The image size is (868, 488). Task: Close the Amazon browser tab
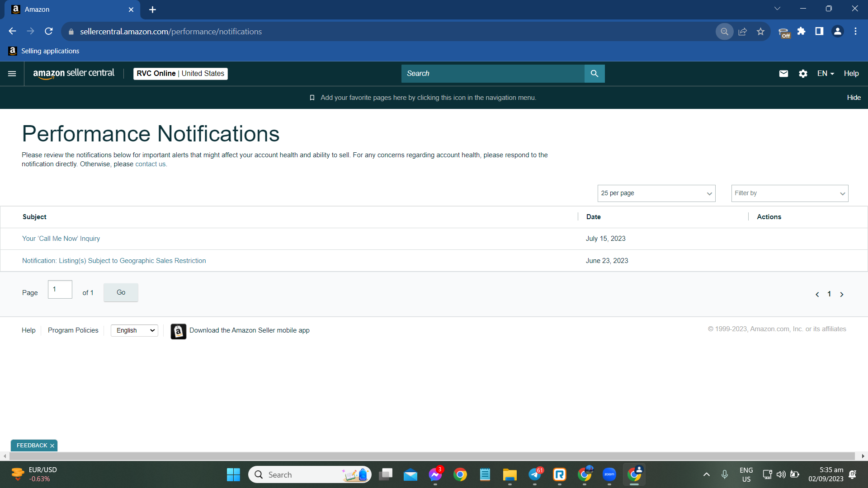(131, 9)
